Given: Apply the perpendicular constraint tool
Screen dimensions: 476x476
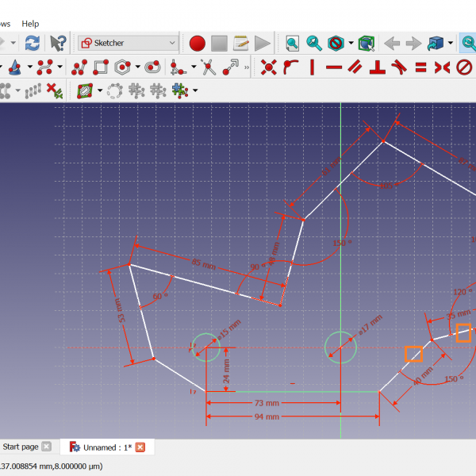Looking at the screenshot, I should (x=378, y=67).
